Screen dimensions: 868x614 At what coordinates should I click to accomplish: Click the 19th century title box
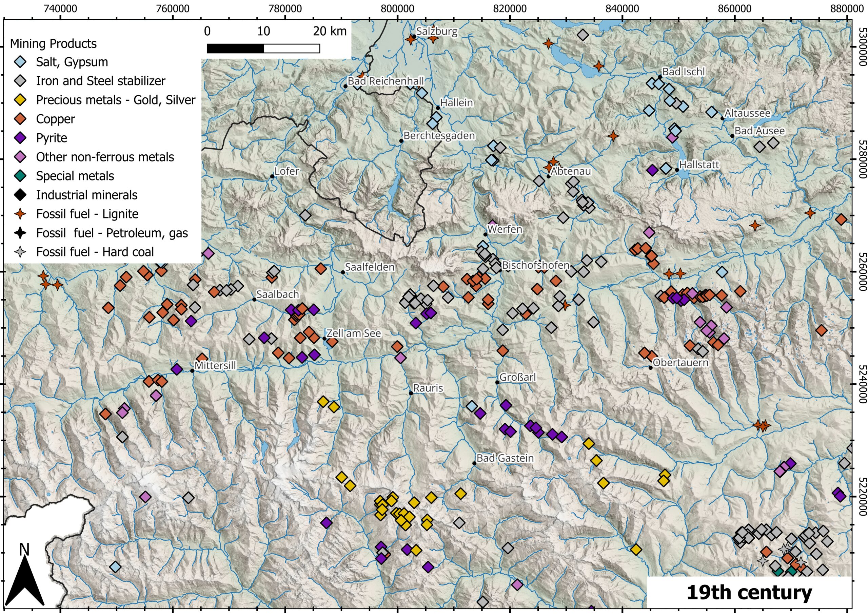(749, 592)
